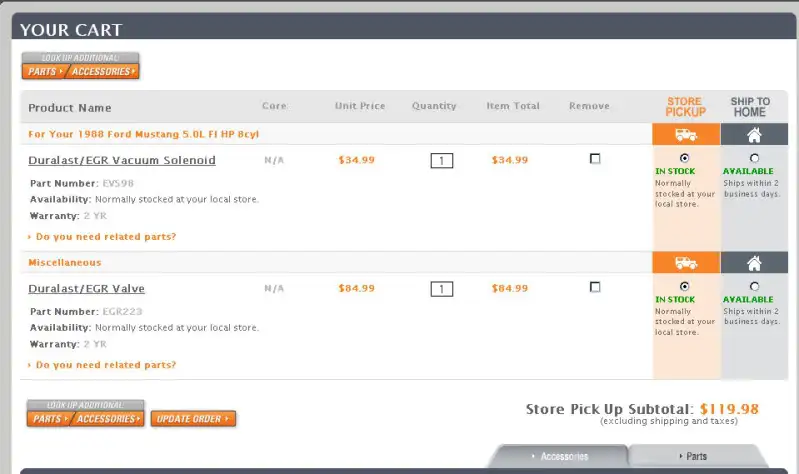Image resolution: width=799 pixels, height=474 pixels.
Task: Select Store Pickup radio for Vacuum Solenoid
Action: pyautogui.click(x=684, y=158)
